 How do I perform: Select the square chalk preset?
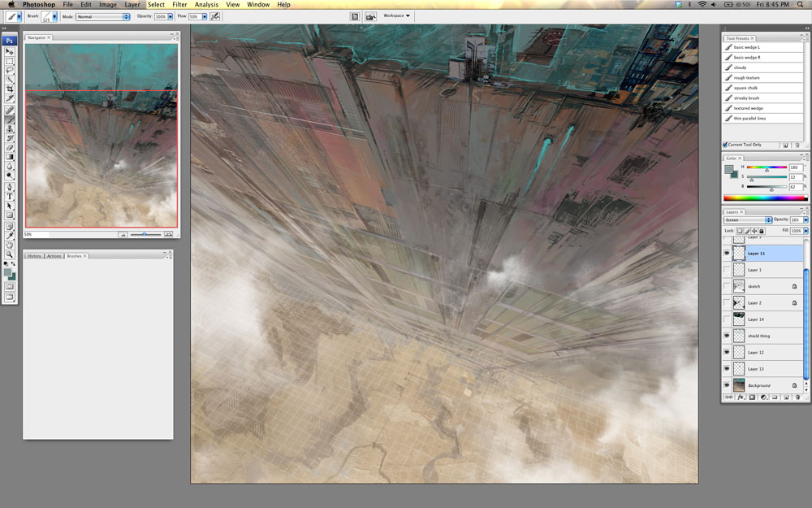click(762, 88)
